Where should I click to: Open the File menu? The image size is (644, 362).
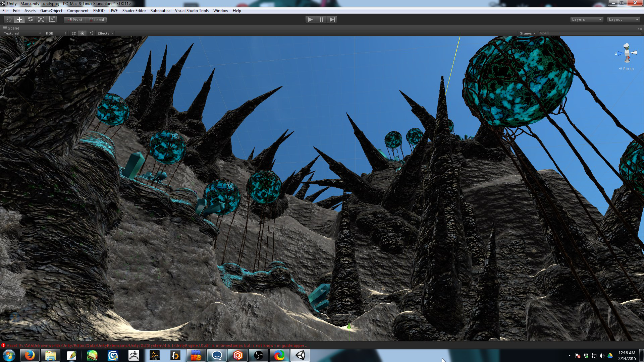5,11
